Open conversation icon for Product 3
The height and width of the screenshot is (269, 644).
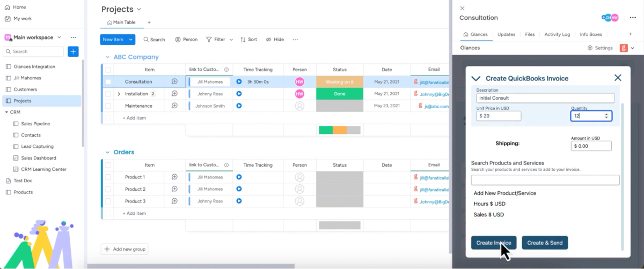(174, 201)
